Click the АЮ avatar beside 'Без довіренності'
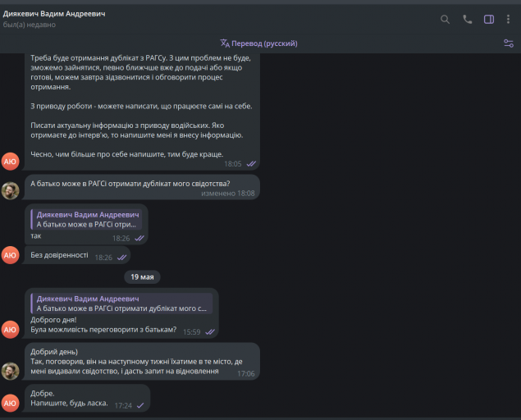 point(10,255)
